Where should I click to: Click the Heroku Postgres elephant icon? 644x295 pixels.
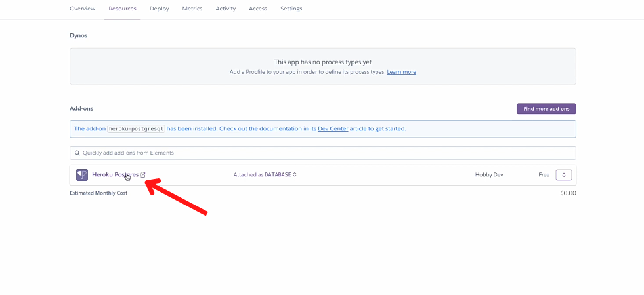[82, 175]
